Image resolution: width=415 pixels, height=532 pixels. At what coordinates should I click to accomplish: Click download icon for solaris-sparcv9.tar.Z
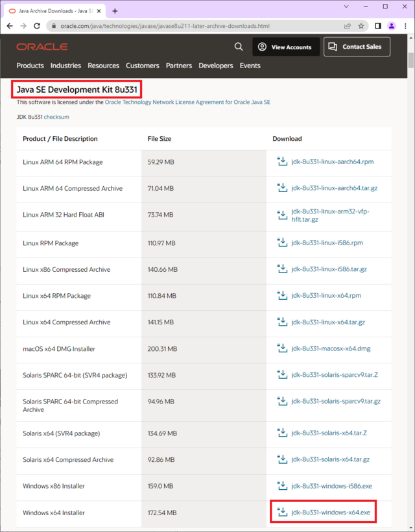click(x=282, y=375)
